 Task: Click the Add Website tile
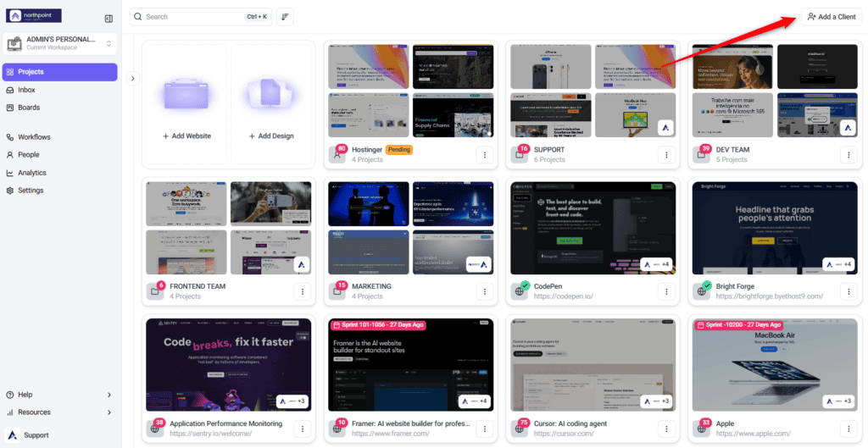186,105
